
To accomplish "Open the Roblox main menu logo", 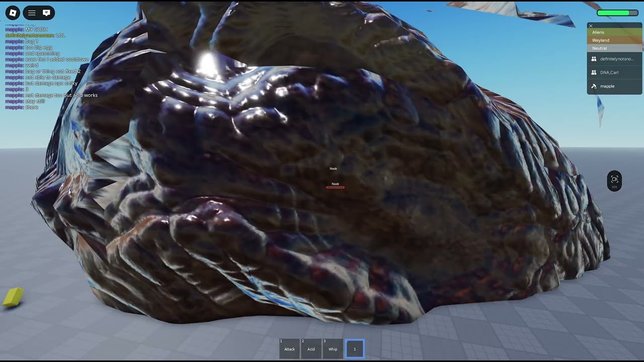I will pyautogui.click(x=13, y=13).
